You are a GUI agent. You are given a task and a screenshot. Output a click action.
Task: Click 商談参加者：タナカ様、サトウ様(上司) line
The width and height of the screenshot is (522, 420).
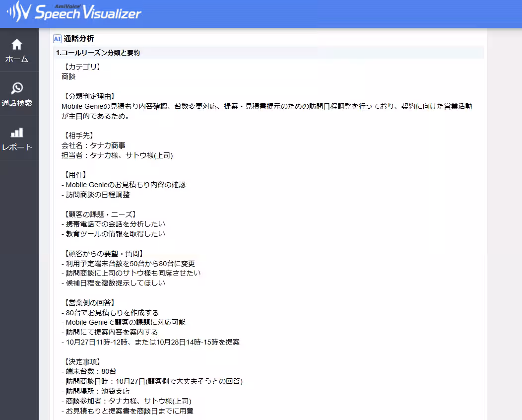(127, 401)
